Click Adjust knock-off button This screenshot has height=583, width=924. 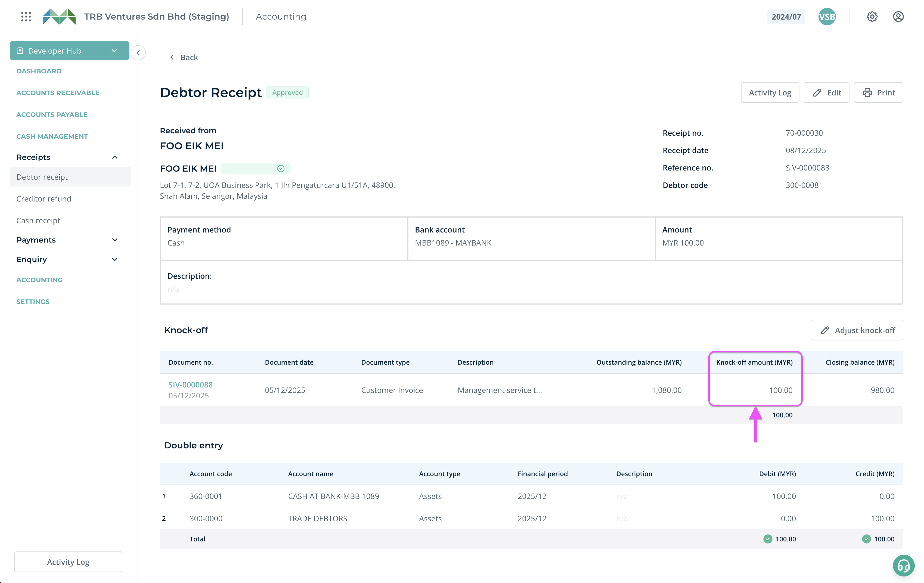(x=857, y=330)
